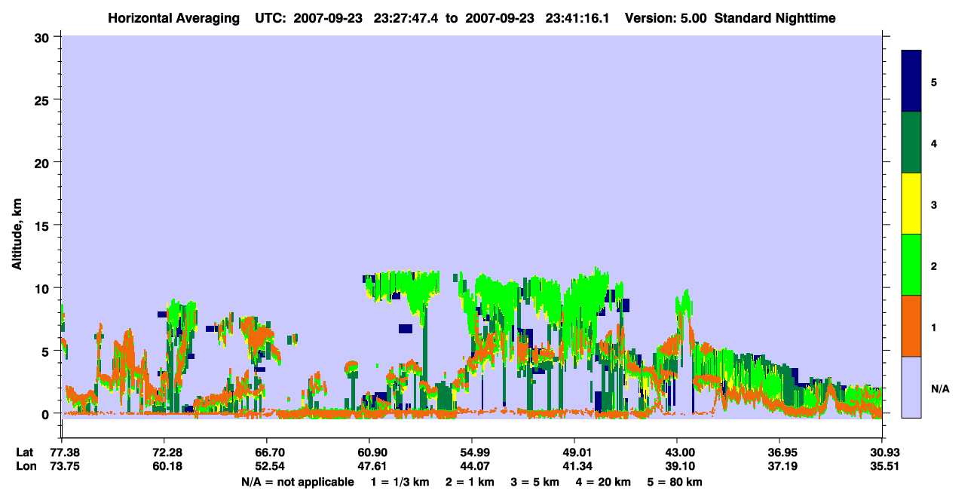Screen dimensions: 980x503
Task: Click the color bar label 1
Action: click(x=934, y=327)
